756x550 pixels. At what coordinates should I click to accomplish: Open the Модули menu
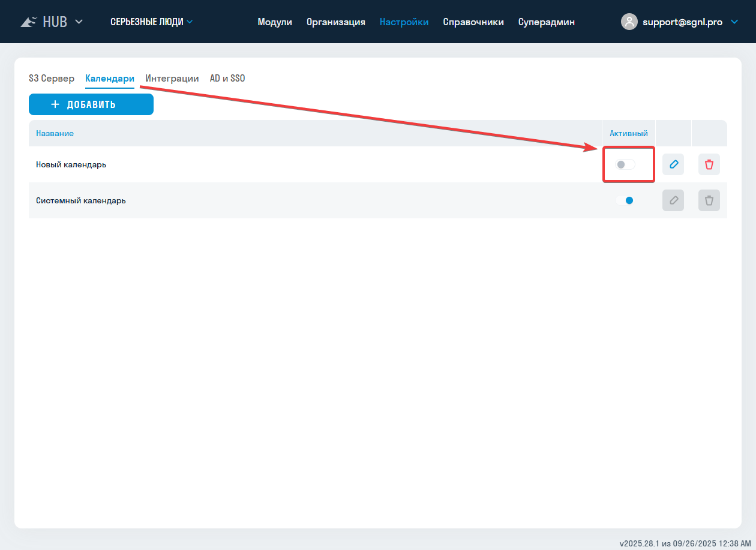pyautogui.click(x=275, y=22)
